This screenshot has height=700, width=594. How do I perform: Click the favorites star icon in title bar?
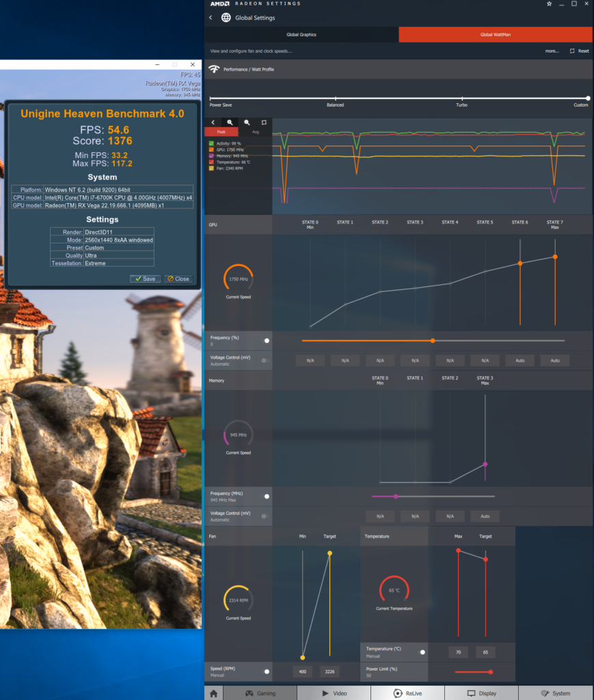548,3
